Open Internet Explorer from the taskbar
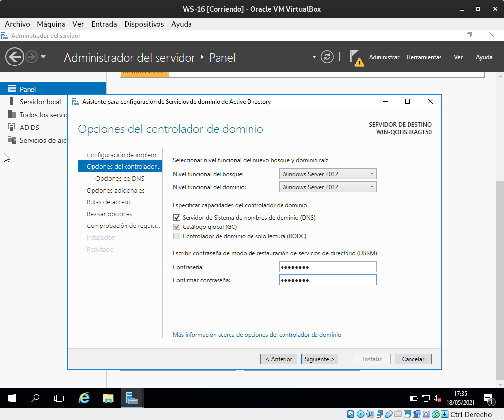This screenshot has width=504, height=420. tap(84, 398)
